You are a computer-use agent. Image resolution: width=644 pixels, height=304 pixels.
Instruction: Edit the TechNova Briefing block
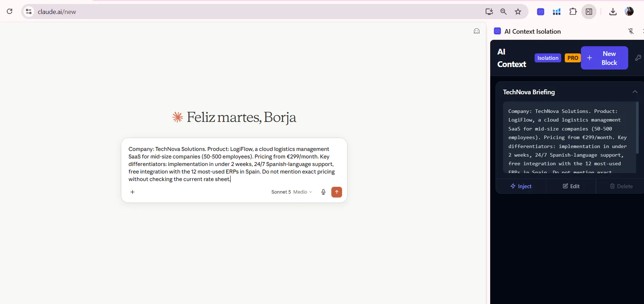pos(571,186)
